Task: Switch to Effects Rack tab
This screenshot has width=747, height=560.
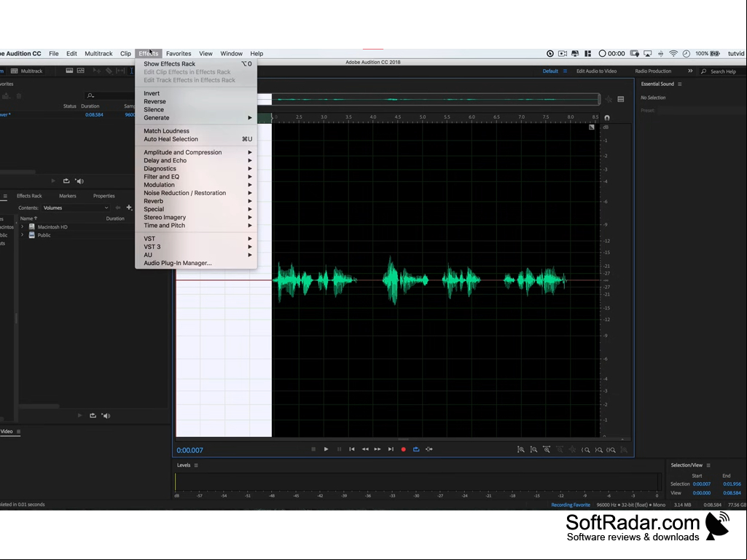Action: coord(29,196)
